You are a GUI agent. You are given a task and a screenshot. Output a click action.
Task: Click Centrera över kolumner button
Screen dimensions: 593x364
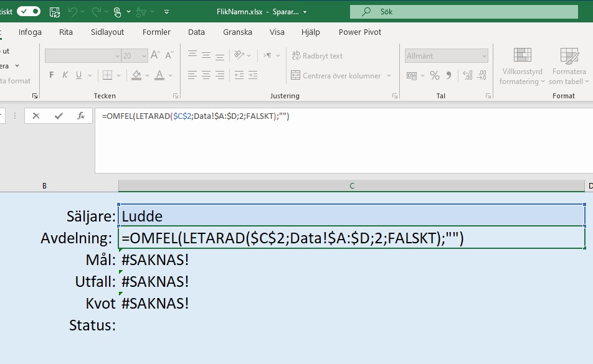pos(340,76)
